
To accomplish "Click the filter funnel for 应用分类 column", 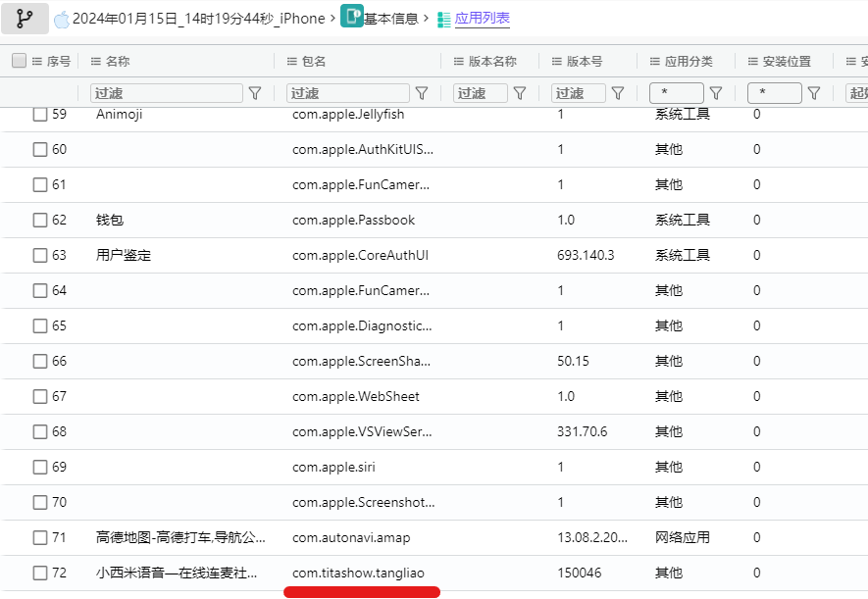I will pos(716,93).
